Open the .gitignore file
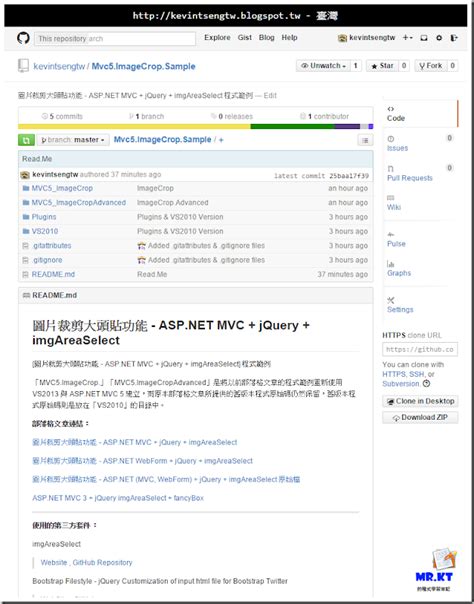This screenshot has height=604, width=474. click(47, 260)
